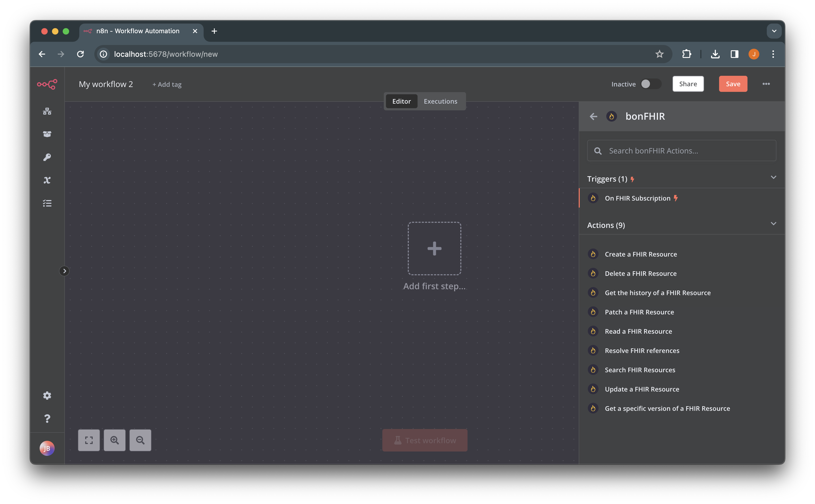Click the Share button
Viewport: 815px width, 504px height.
click(688, 84)
